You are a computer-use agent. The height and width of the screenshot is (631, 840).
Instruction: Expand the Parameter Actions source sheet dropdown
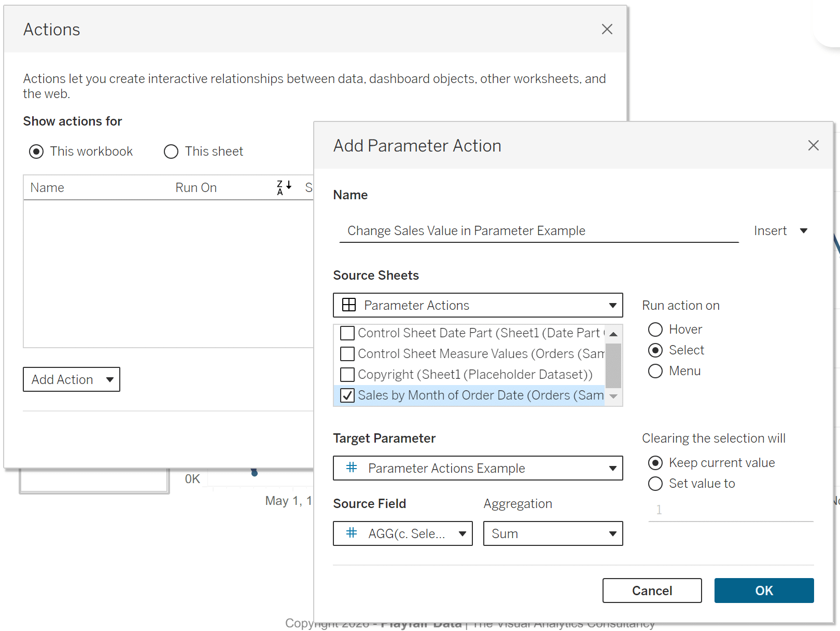478,305
